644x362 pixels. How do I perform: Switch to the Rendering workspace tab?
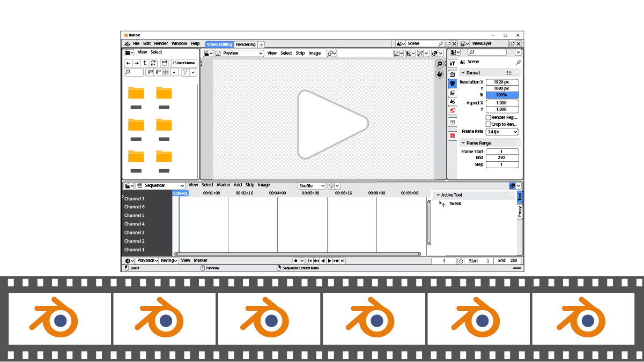[x=246, y=44]
